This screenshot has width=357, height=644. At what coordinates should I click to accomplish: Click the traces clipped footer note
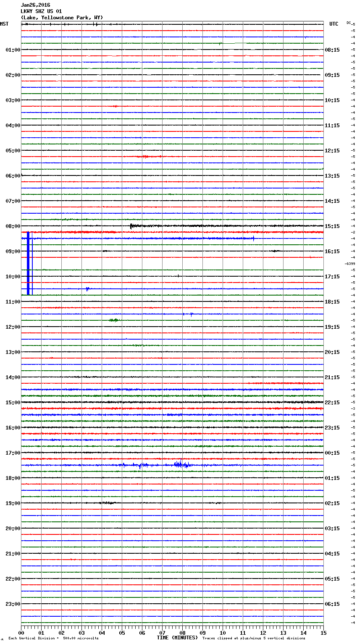[254, 639]
